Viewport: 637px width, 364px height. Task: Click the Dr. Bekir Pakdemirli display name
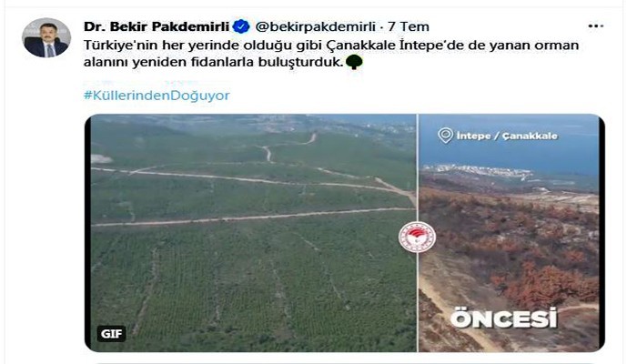(157, 26)
